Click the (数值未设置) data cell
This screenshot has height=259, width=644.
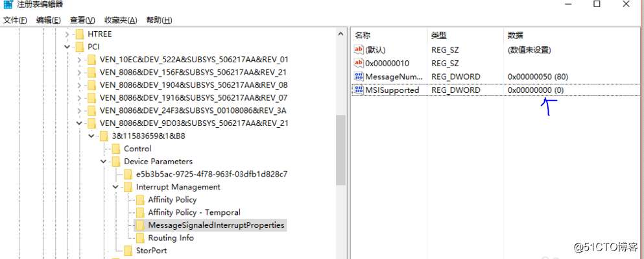tap(529, 50)
